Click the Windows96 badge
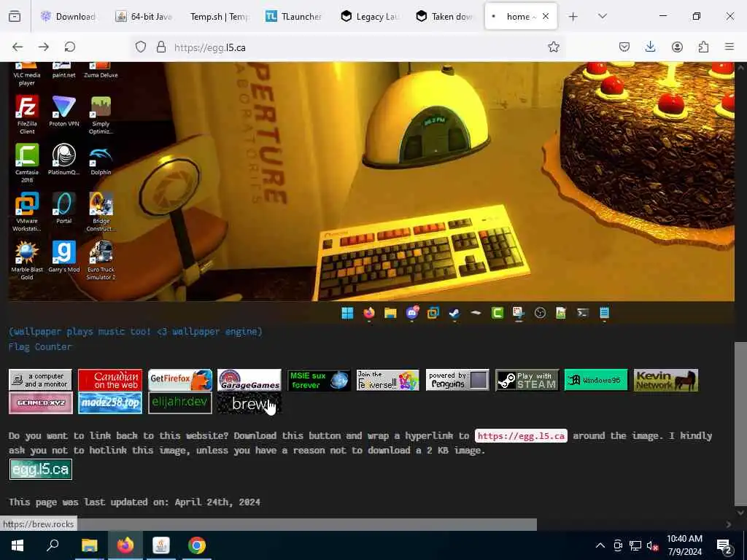 [x=596, y=380]
